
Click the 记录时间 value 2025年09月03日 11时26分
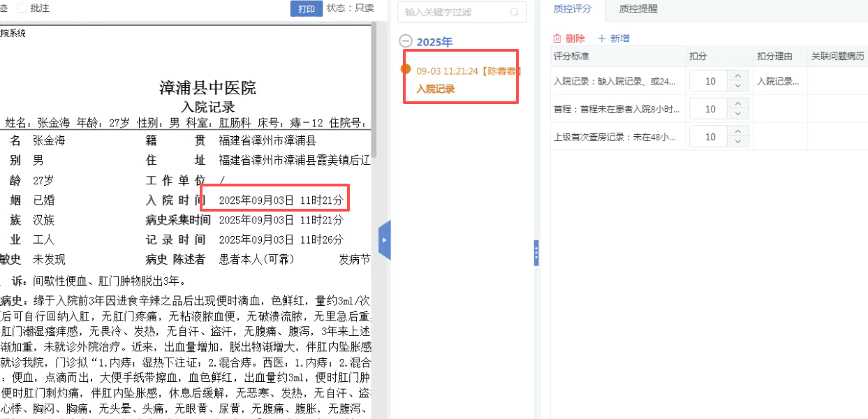(x=281, y=240)
